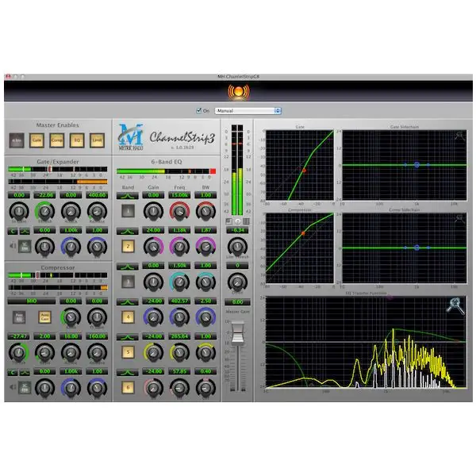Enable EQ band 6 button
Image resolution: width=476 pixels, height=476 pixels.
[x=128, y=386]
